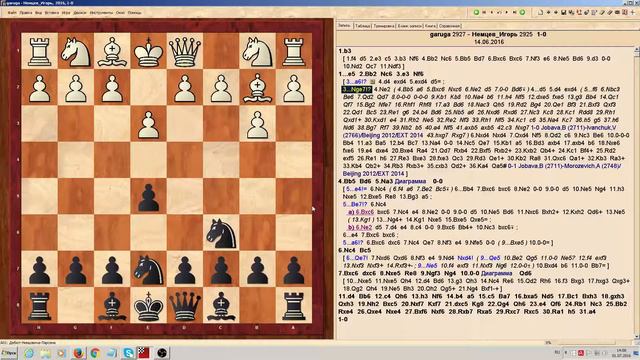The width and height of the screenshot is (640, 360).
Task: Open the Движок menu
Action: [80, 13]
